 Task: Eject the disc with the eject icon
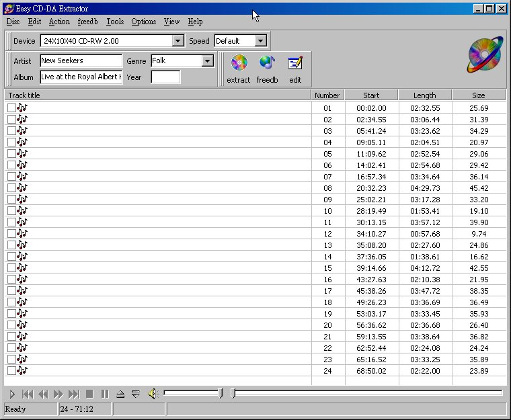point(120,394)
